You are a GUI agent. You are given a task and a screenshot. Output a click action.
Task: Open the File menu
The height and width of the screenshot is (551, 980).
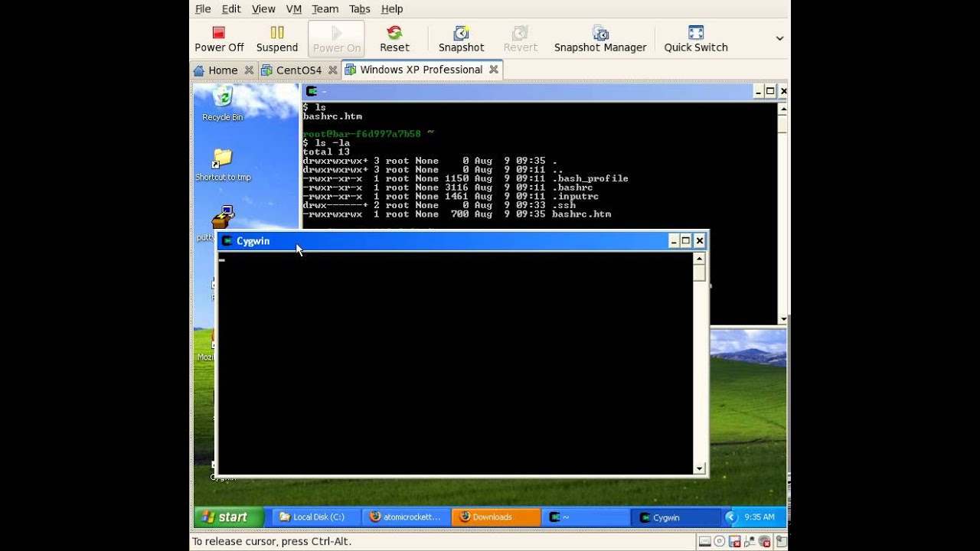pyautogui.click(x=203, y=9)
